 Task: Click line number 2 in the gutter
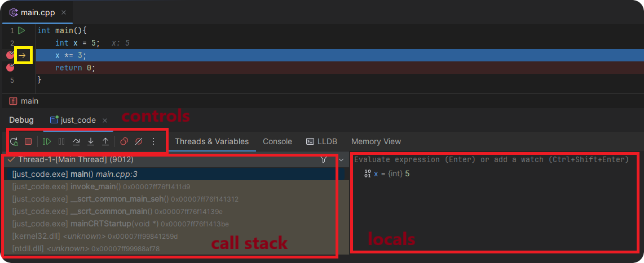click(12, 43)
